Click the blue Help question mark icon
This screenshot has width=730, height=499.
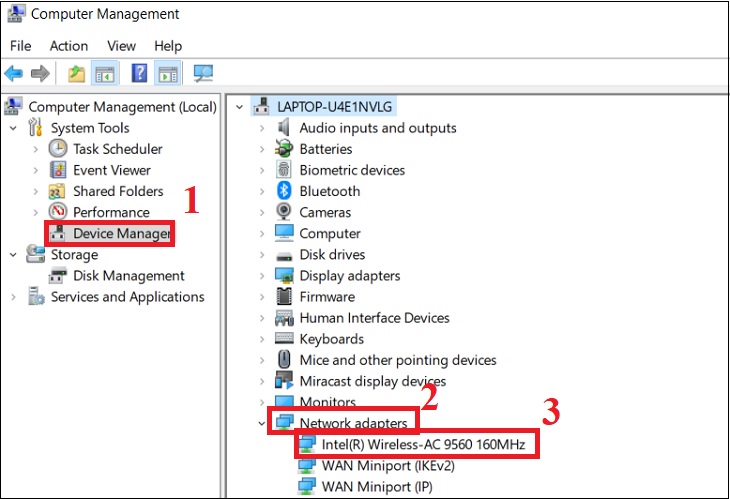[139, 73]
